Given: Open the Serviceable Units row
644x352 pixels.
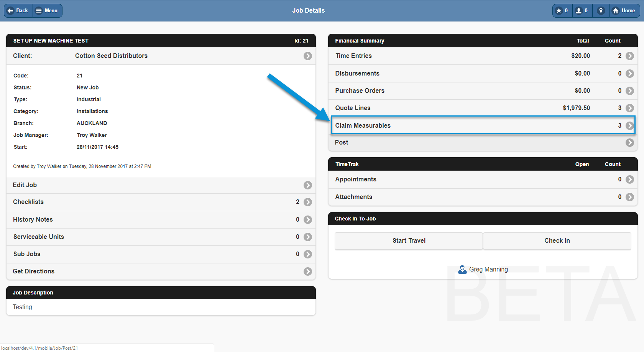Looking at the screenshot, I should coord(161,237).
